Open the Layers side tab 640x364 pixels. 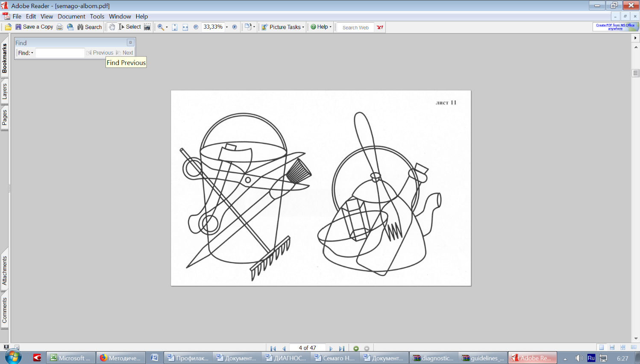(4, 91)
